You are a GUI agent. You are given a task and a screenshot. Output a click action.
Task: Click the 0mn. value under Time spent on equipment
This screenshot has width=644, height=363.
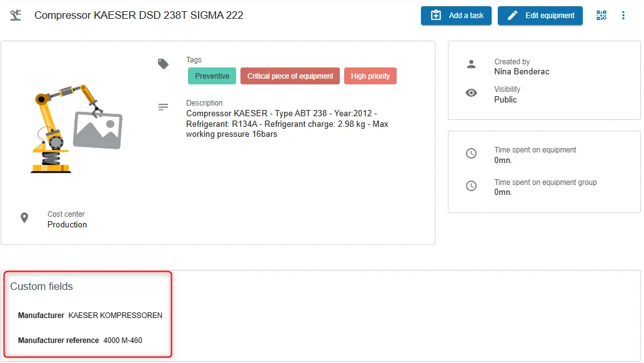[x=503, y=160]
